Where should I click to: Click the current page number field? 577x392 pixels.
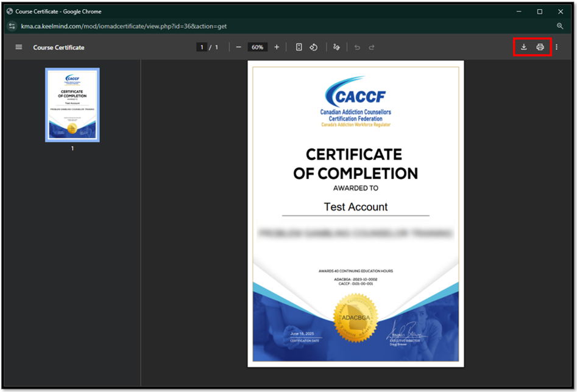click(202, 47)
